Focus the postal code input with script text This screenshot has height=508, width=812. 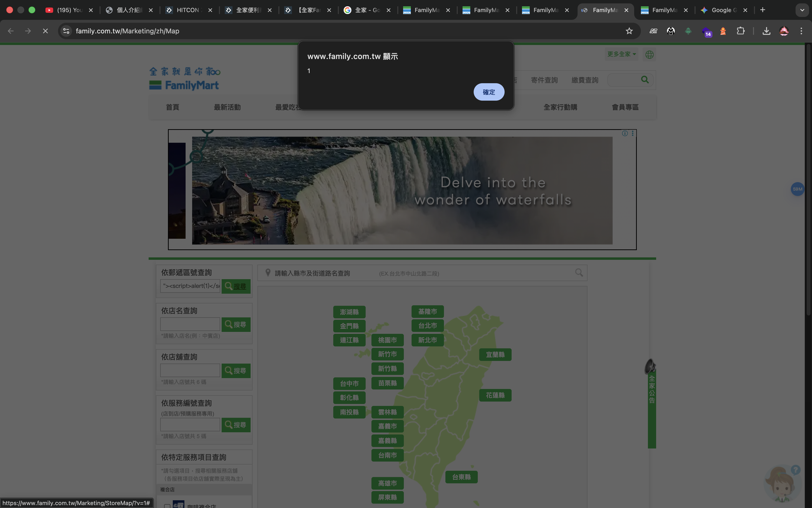[x=190, y=286]
